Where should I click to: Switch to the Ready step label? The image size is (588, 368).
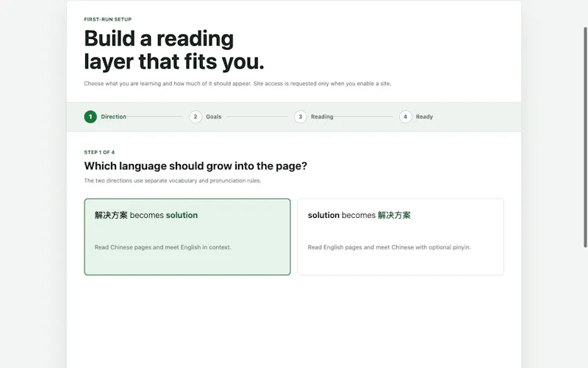click(425, 117)
